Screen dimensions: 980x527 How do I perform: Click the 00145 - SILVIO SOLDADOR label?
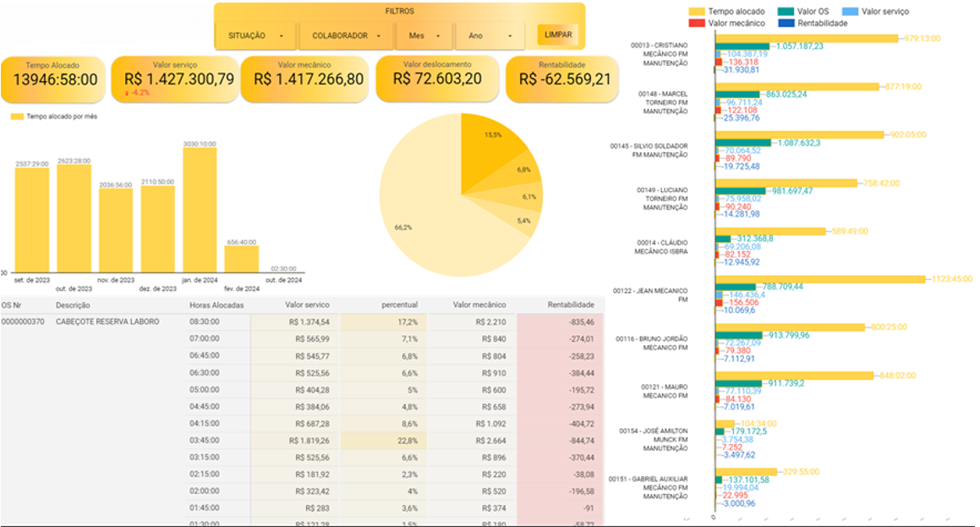(x=649, y=150)
